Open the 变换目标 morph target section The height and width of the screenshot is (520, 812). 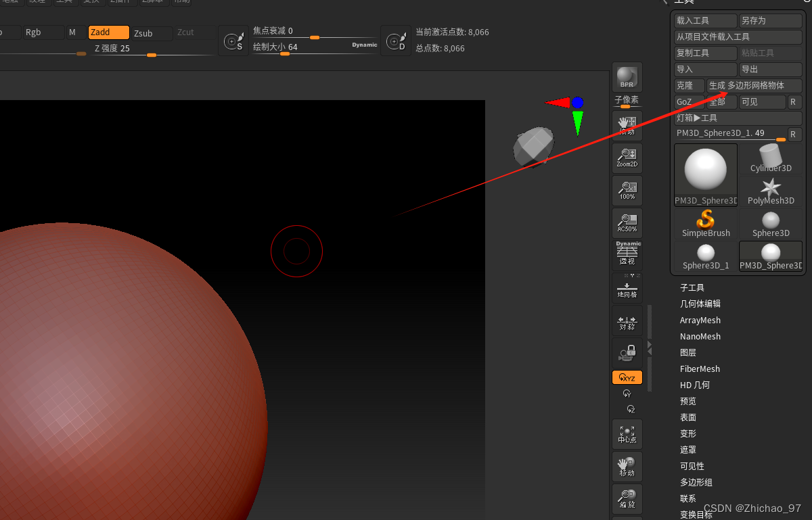696,515
